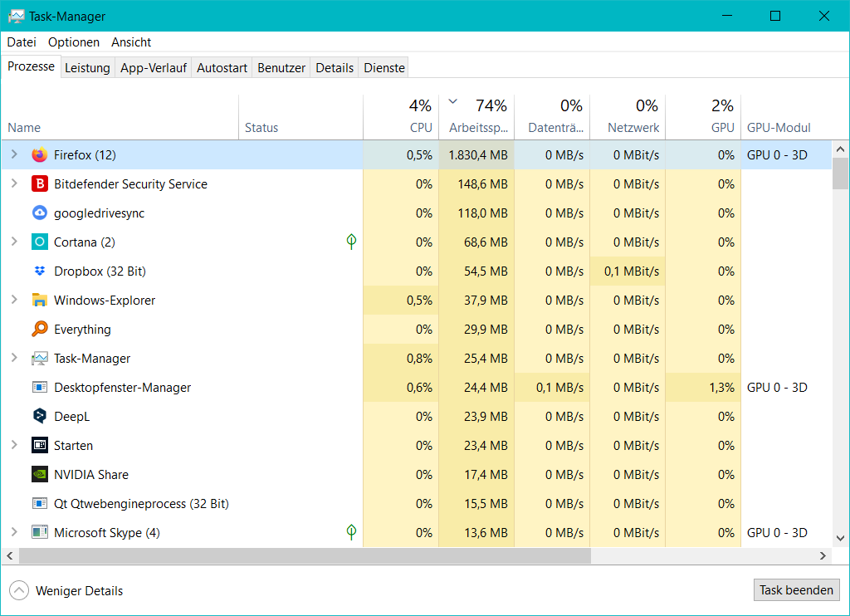Select the Everything process name

coord(82,330)
